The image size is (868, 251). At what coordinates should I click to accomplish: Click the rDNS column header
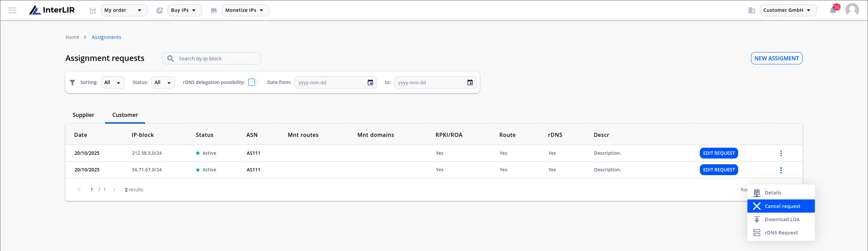coord(555,135)
